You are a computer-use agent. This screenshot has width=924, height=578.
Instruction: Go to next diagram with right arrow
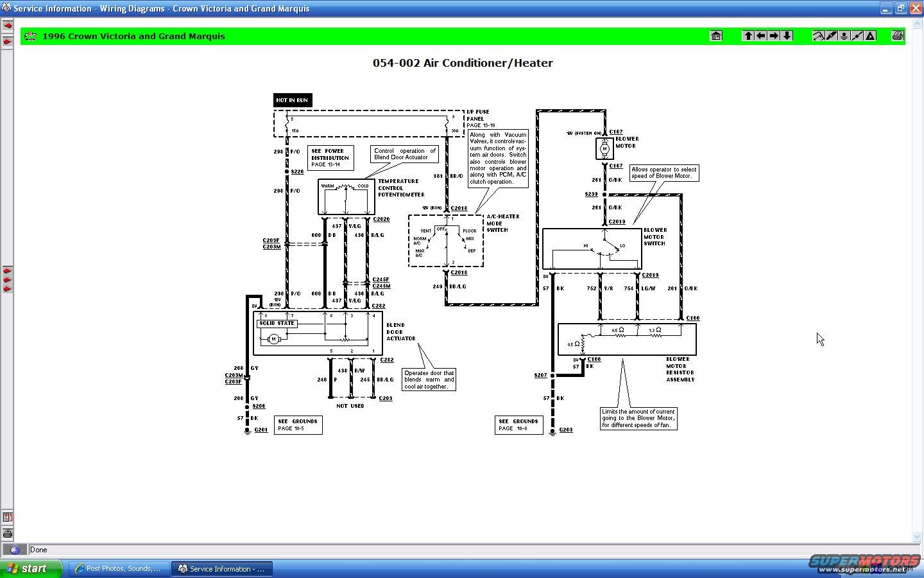tap(774, 36)
